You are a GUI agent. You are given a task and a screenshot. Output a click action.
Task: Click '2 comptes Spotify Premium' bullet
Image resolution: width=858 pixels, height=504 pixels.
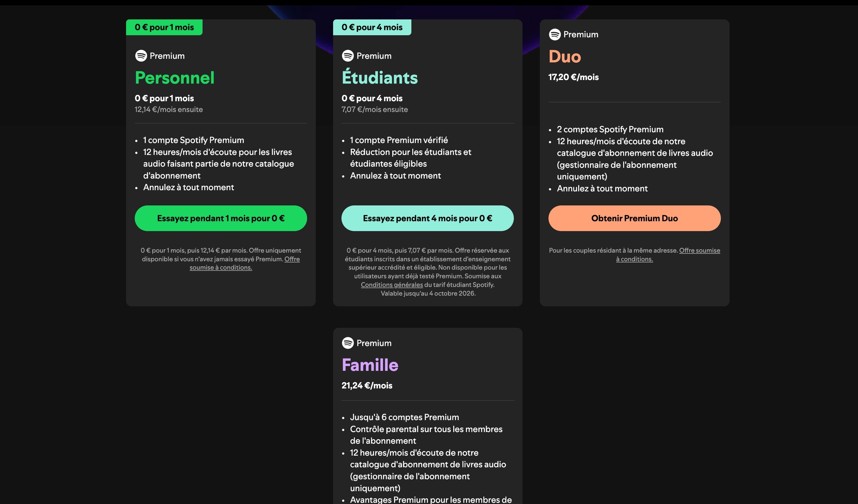[x=610, y=129]
